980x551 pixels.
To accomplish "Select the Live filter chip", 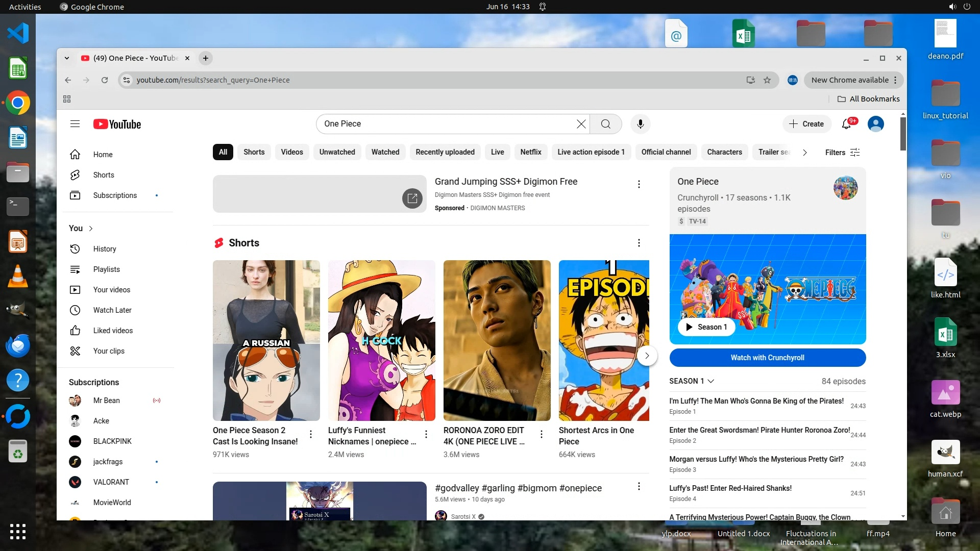I will [x=497, y=152].
